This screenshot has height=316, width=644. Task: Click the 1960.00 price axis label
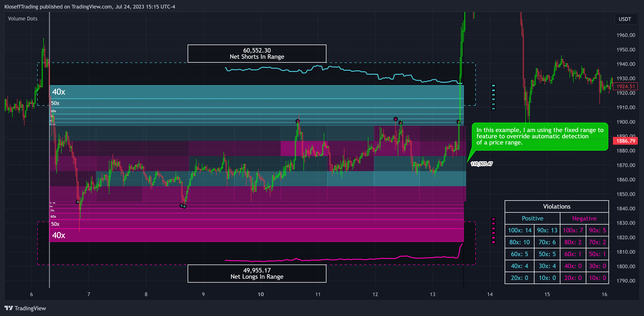[626, 35]
